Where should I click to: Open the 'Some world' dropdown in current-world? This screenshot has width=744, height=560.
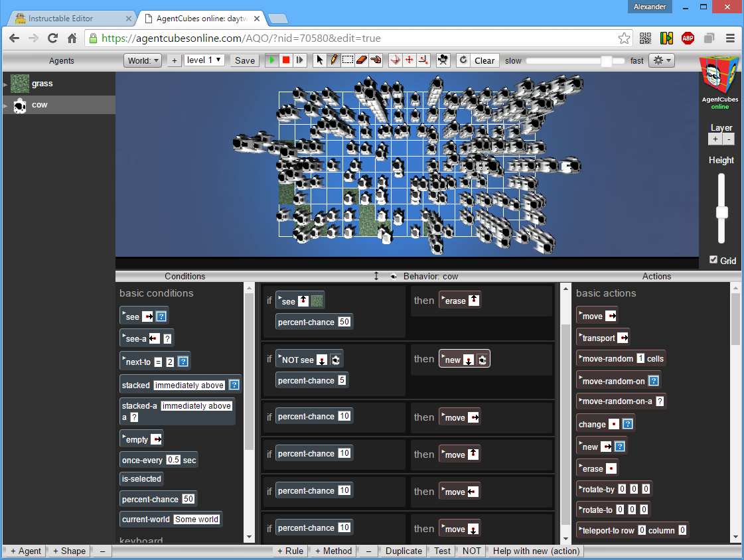(196, 520)
